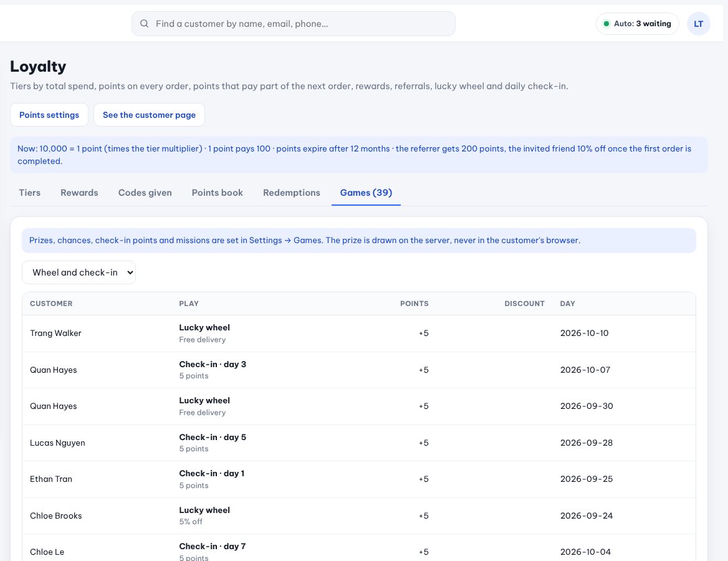Click the date 2026-09-30
Image resolution: width=728 pixels, height=561 pixels.
(587, 406)
